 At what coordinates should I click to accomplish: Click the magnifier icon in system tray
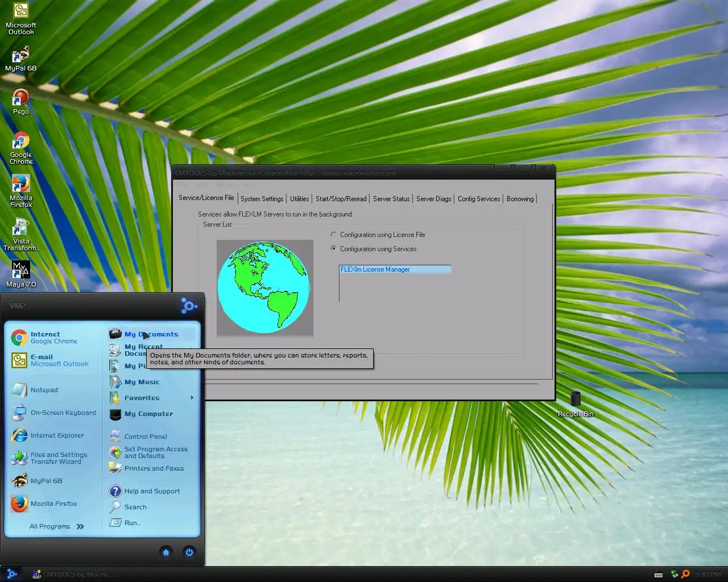click(685, 574)
